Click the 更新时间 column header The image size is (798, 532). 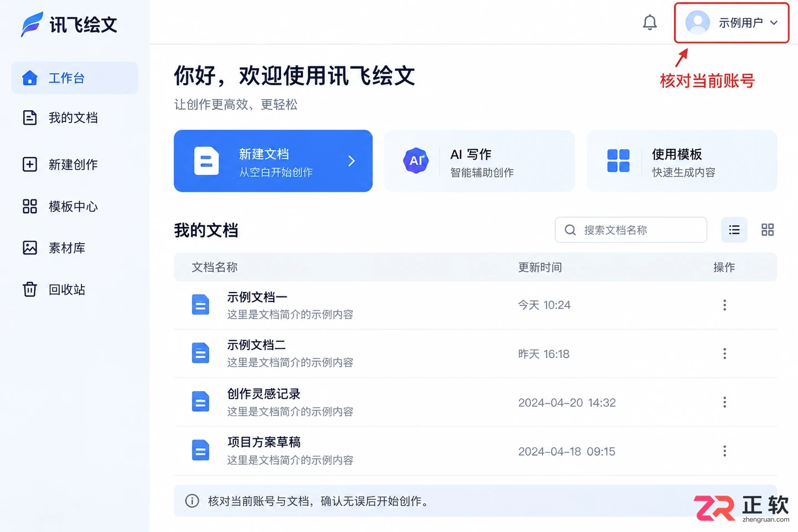point(540,268)
